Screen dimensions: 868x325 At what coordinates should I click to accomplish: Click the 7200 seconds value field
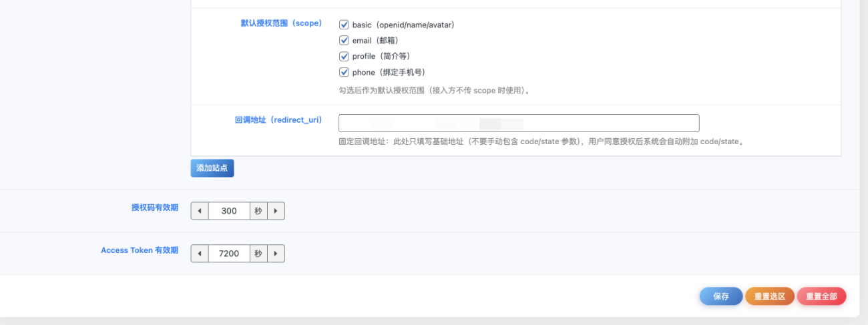pos(229,254)
